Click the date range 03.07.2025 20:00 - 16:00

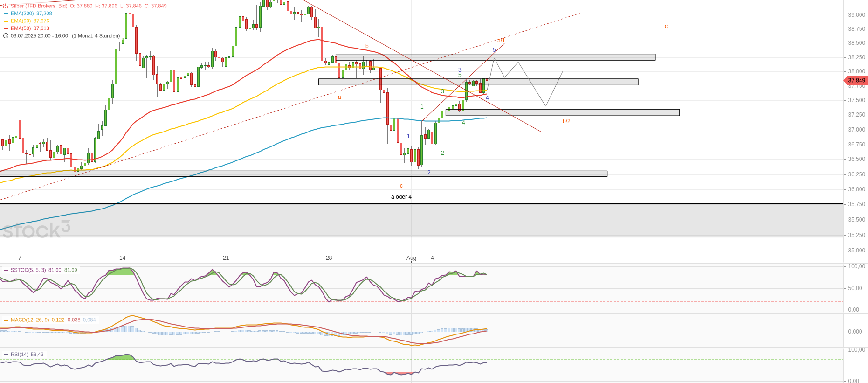[x=40, y=36]
